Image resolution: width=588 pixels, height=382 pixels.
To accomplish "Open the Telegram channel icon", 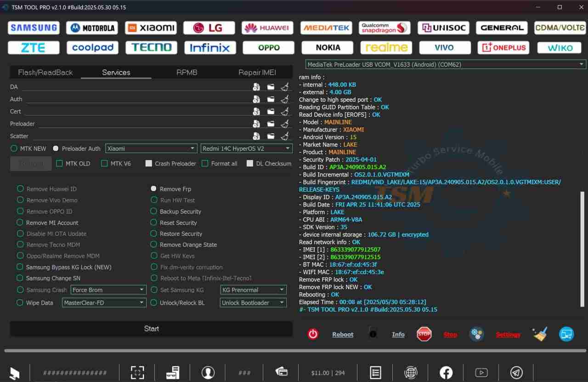I will pyautogui.click(x=517, y=372).
